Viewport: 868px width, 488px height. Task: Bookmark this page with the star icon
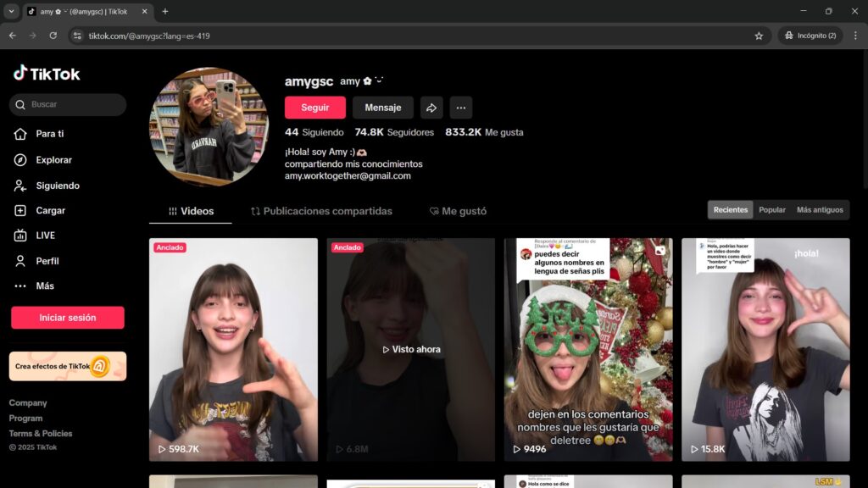pyautogui.click(x=759, y=36)
